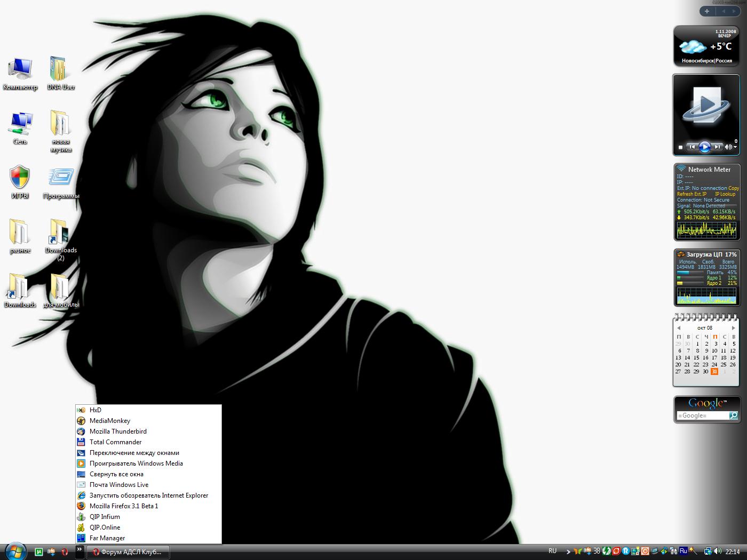
Task: Open the разное folder
Action: click(x=20, y=236)
